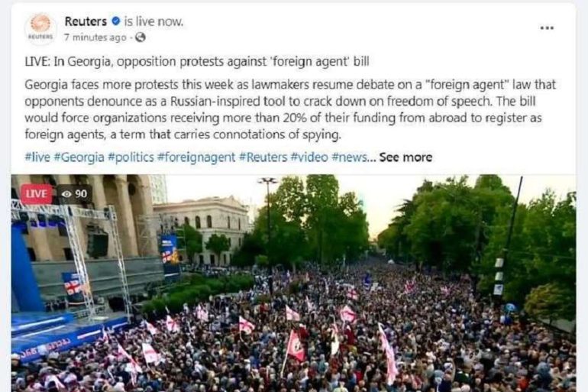Image resolution: width=588 pixels, height=392 pixels.
Task: Open the #Reuters hashtag
Action: click(263, 157)
